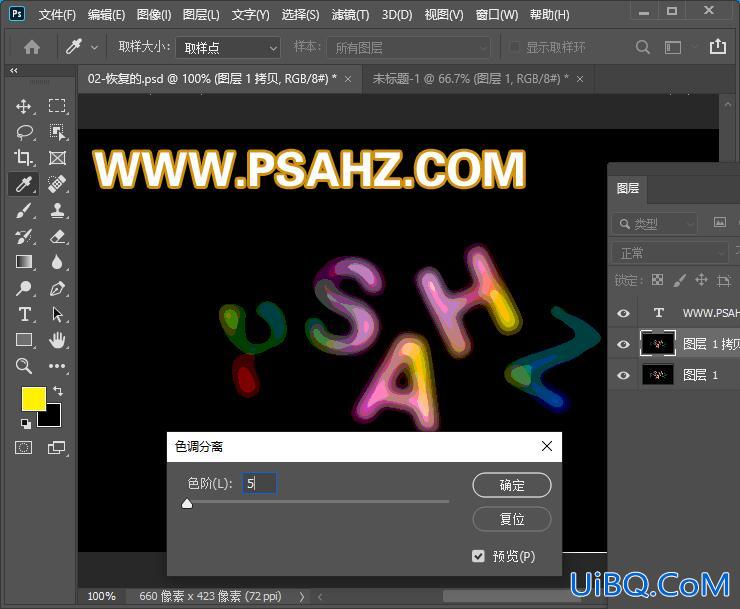
Task: Close the 未标题-1 document tab
Action: click(580, 79)
